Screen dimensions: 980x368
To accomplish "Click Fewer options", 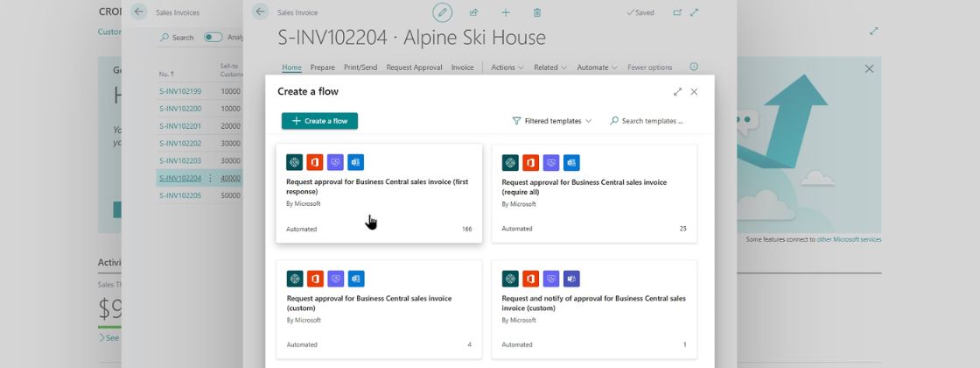I will click(x=650, y=67).
